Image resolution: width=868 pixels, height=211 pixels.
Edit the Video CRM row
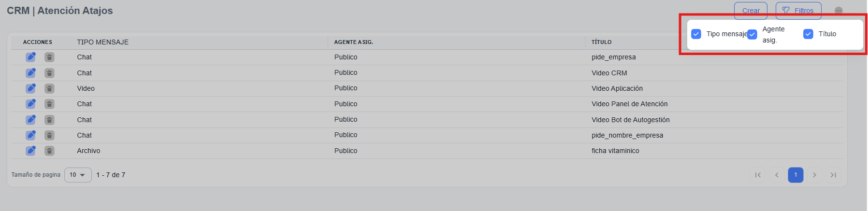[30, 73]
